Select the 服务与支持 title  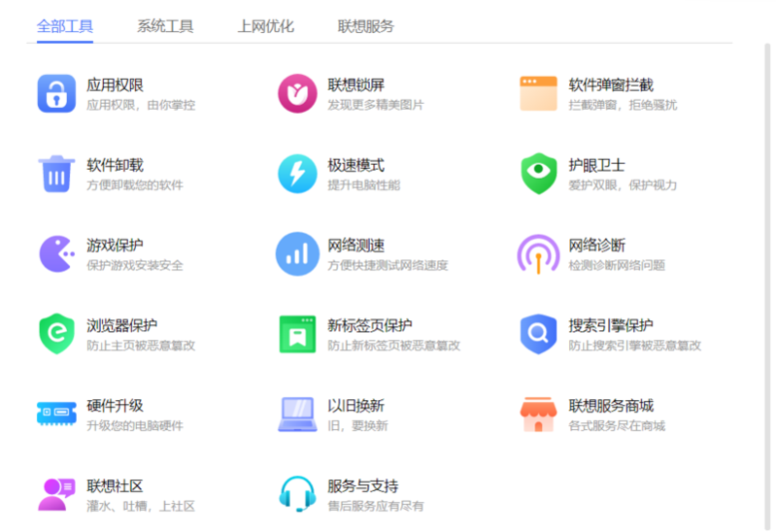363,486
